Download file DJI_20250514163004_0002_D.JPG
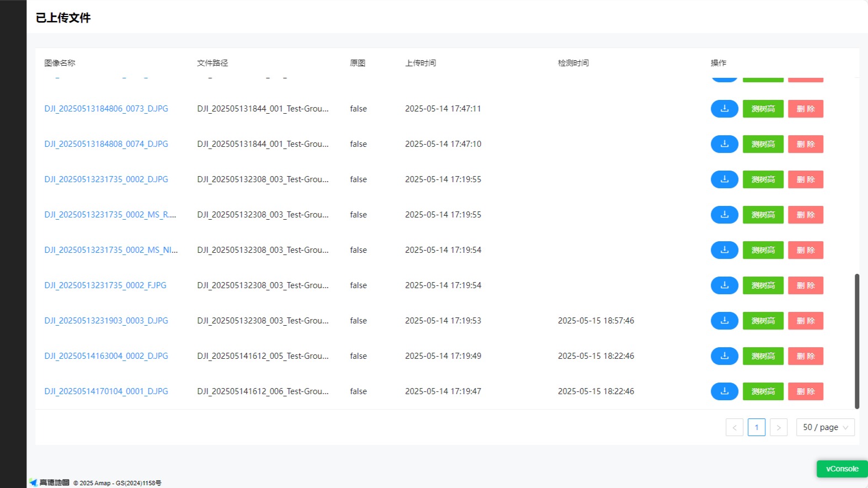Screen dimensions: 868x488 click(724, 356)
